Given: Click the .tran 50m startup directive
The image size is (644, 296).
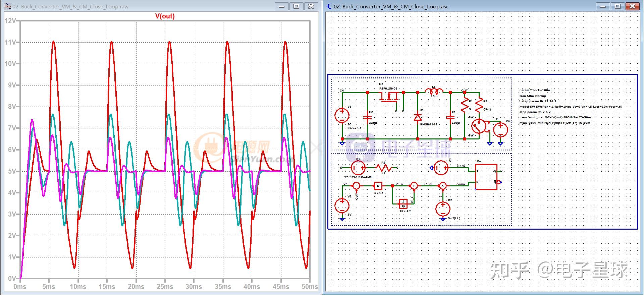Looking at the screenshot, I should tap(532, 96).
